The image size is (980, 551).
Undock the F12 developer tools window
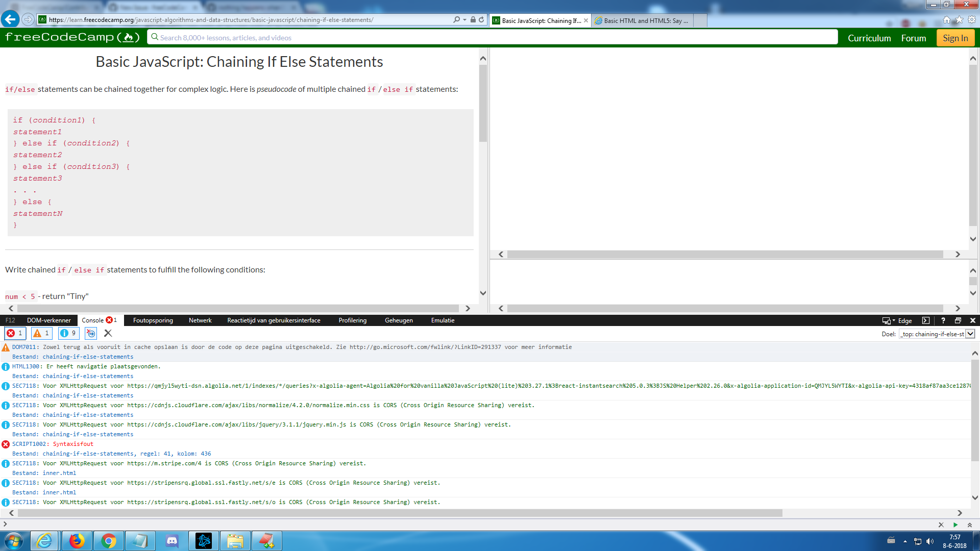pyautogui.click(x=958, y=320)
